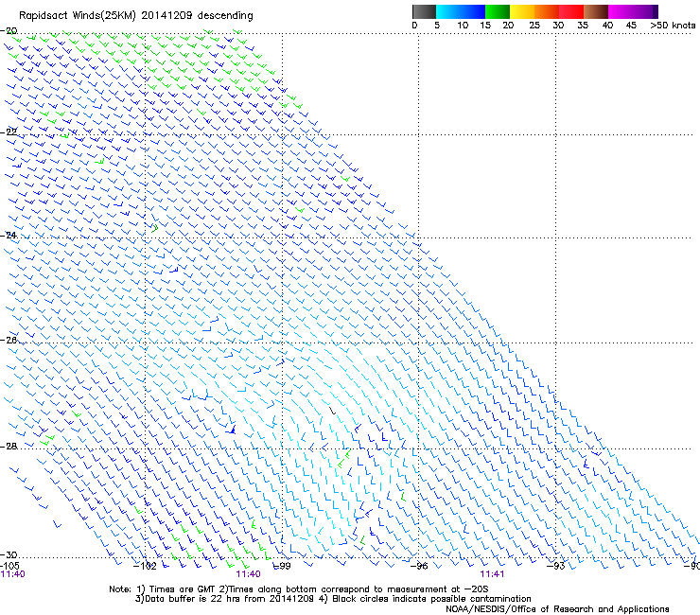The width and height of the screenshot is (700, 615).
Task: Click the longitude label -93
Action: [x=556, y=566]
